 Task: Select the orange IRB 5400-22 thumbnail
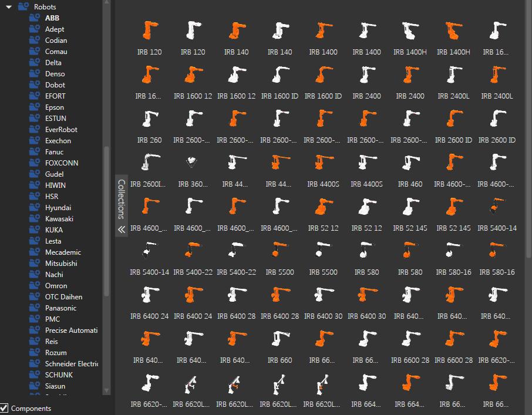[x=193, y=250]
